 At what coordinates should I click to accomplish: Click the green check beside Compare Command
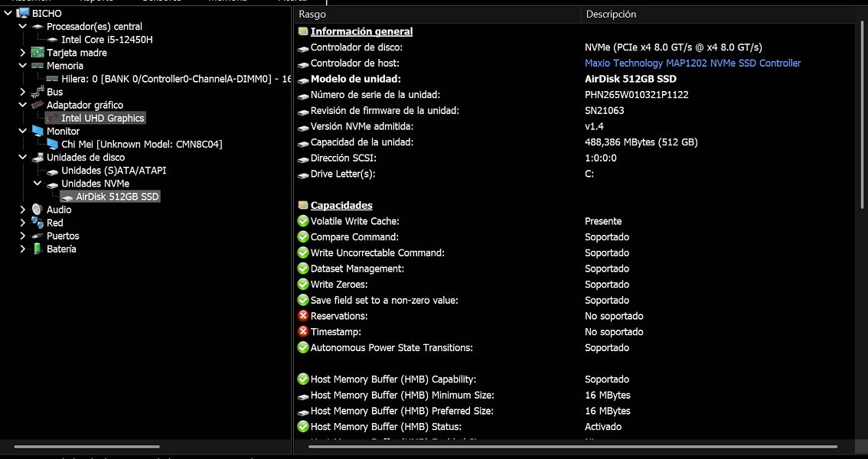(303, 236)
